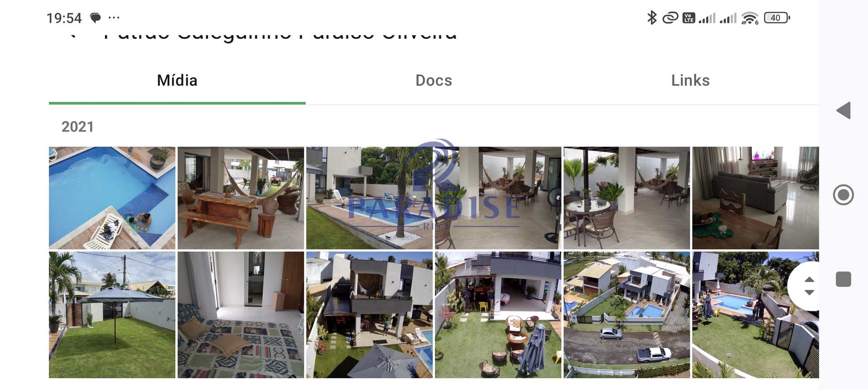The image size is (868, 390).
Task: Open the garden umbrella lawn photo
Action: pyautogui.click(x=112, y=315)
